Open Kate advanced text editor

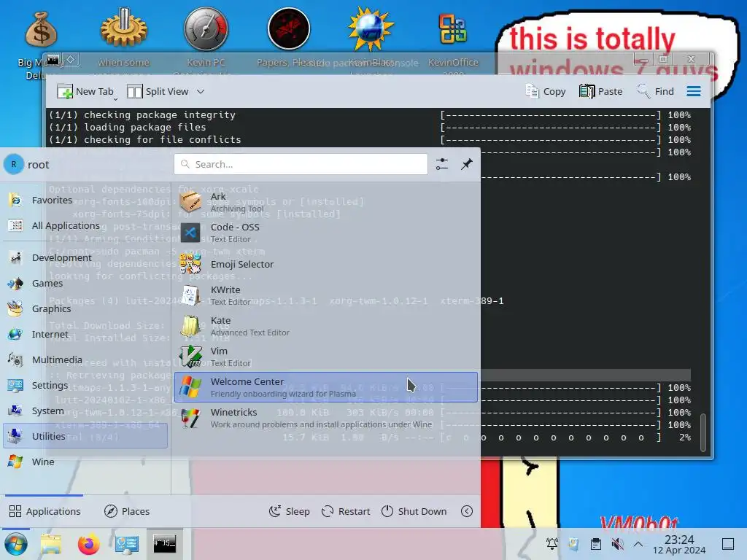tap(326, 326)
